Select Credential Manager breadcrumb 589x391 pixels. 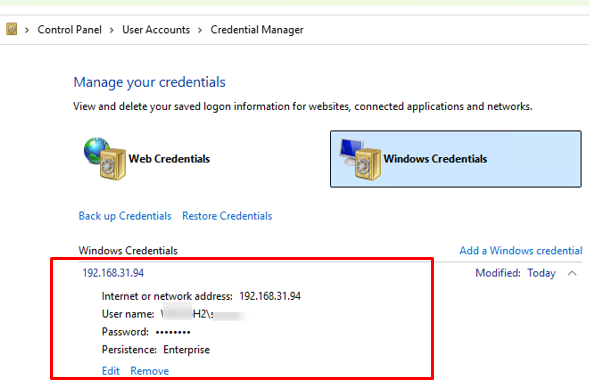(257, 30)
